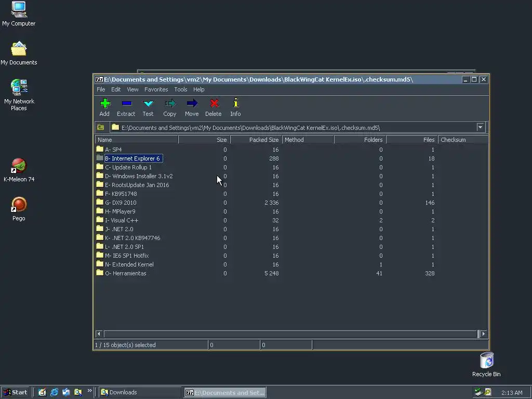Click the address path input field
This screenshot has height=399, width=532.
[294, 128]
